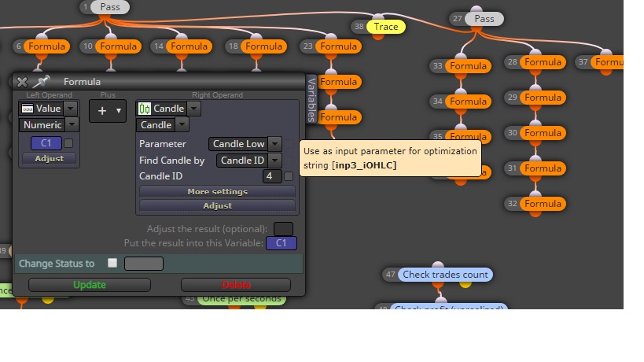Open the Plus operator dropdown

point(108,110)
